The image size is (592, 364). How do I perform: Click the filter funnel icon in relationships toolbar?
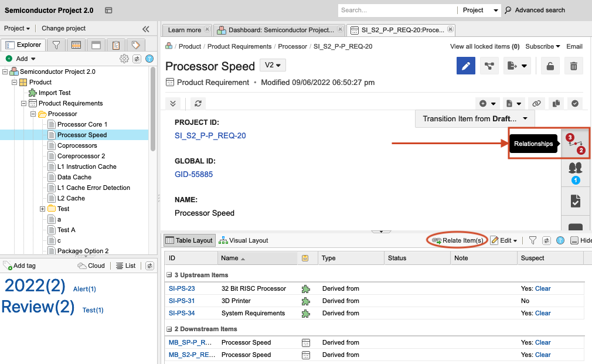tap(533, 240)
